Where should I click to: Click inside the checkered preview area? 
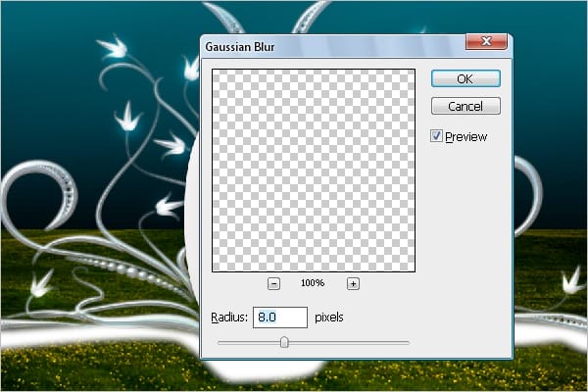[x=314, y=171]
